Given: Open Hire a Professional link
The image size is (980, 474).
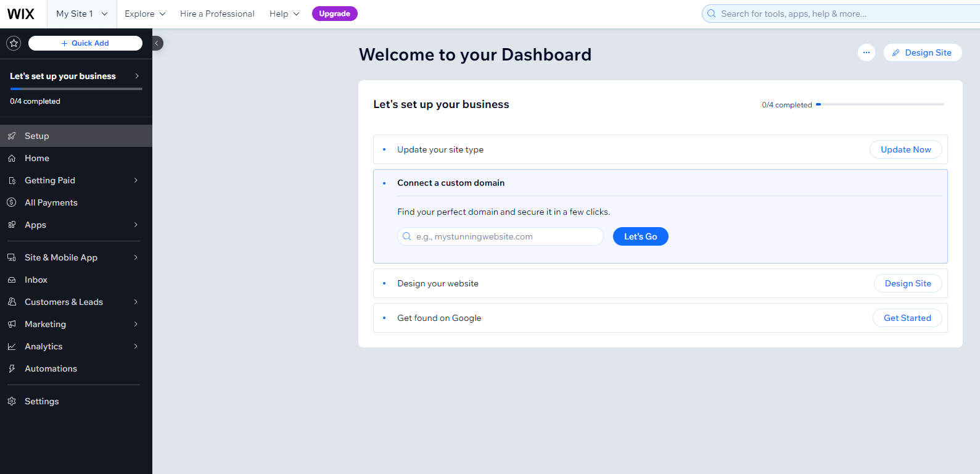Looking at the screenshot, I should tap(217, 14).
